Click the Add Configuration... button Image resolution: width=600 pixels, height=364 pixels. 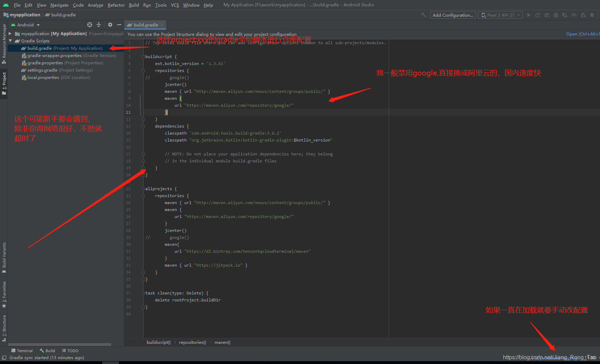point(453,15)
